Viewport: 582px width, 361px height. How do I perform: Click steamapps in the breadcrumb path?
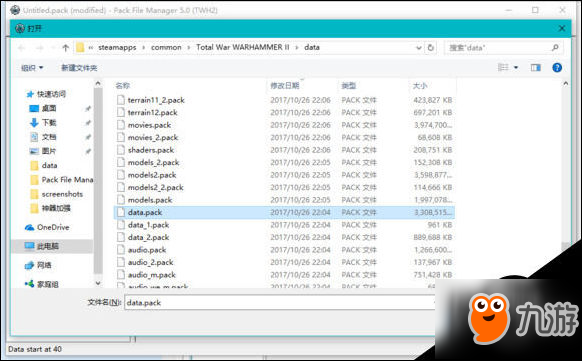pyautogui.click(x=117, y=47)
